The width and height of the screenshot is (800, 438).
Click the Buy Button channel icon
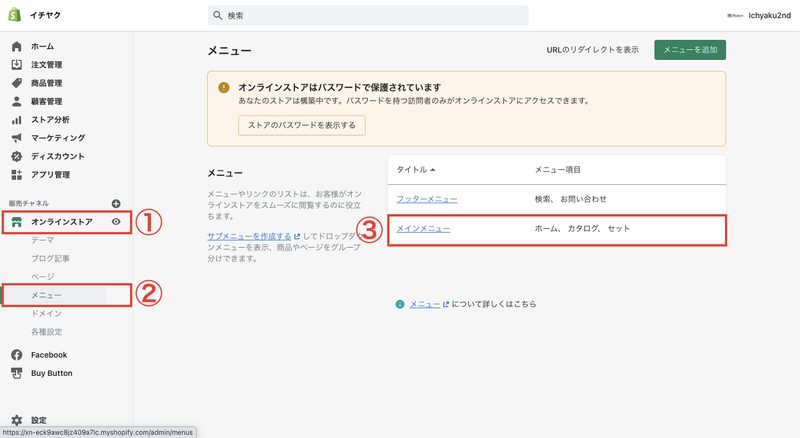coord(17,373)
